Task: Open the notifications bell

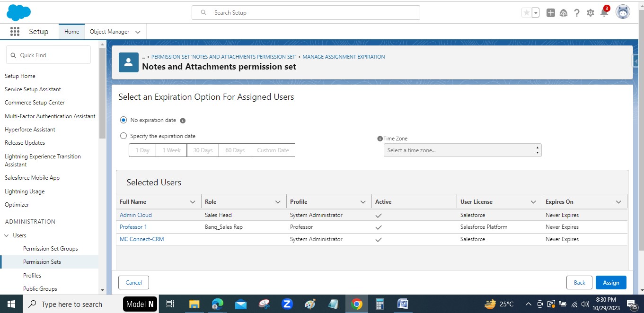Action: tap(604, 13)
